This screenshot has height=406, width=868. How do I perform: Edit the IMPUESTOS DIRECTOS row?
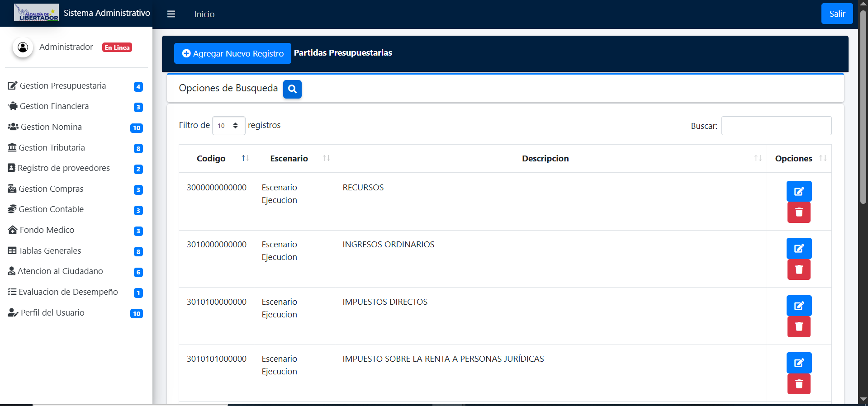[x=799, y=306]
